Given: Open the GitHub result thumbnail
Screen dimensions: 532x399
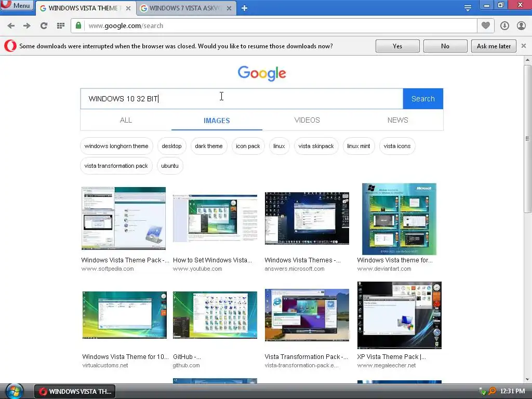Looking at the screenshot, I should (x=215, y=315).
